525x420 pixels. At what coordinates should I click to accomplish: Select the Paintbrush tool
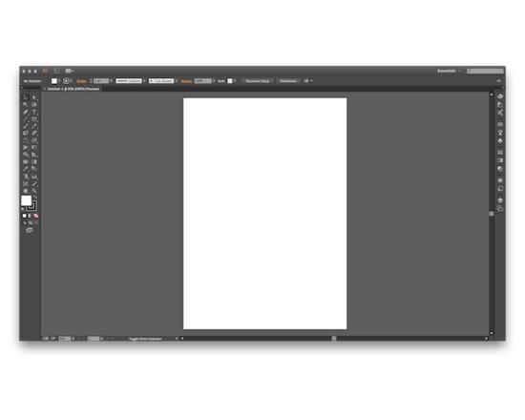pos(26,126)
